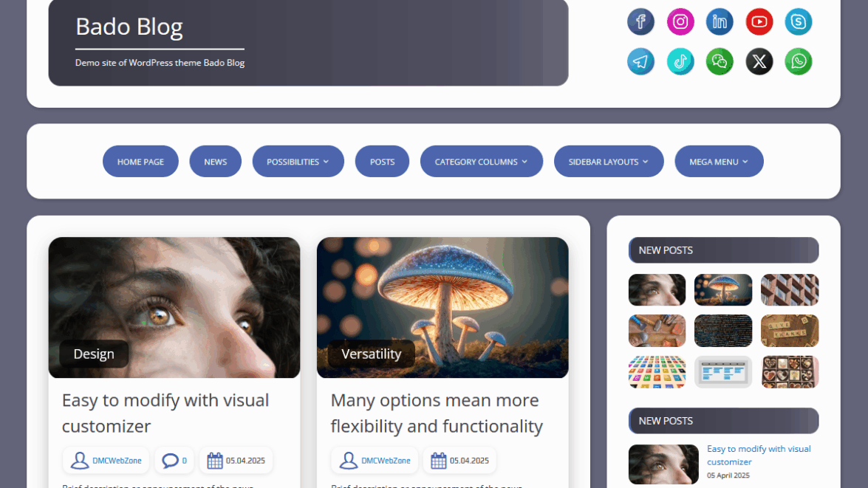Click the TikTok social icon
The image size is (868, 488).
[x=680, y=61]
